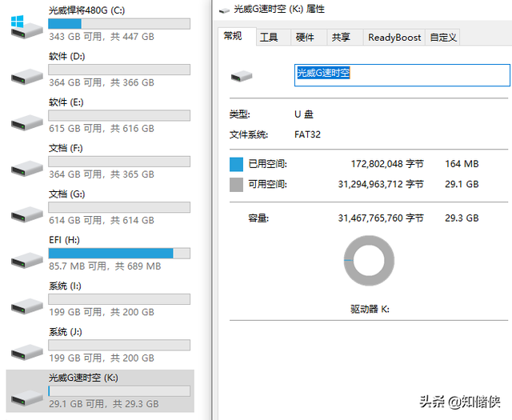
Task: Select the 系统 (J:) drive icon
Action: [x=26, y=348]
